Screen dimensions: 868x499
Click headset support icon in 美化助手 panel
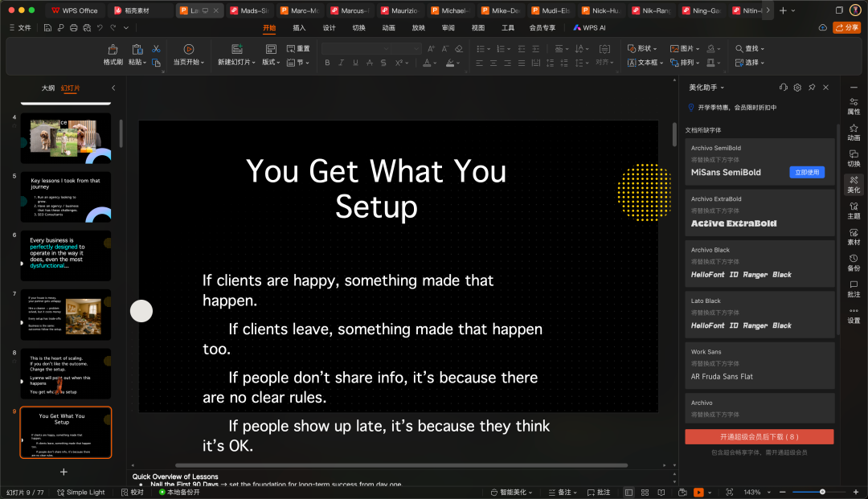(x=783, y=88)
